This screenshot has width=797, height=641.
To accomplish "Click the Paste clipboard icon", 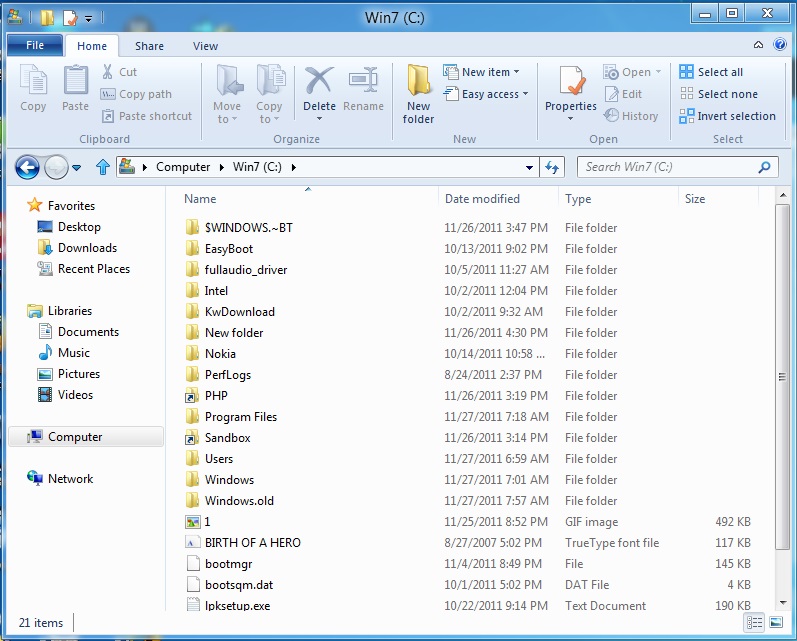I will click(x=75, y=81).
